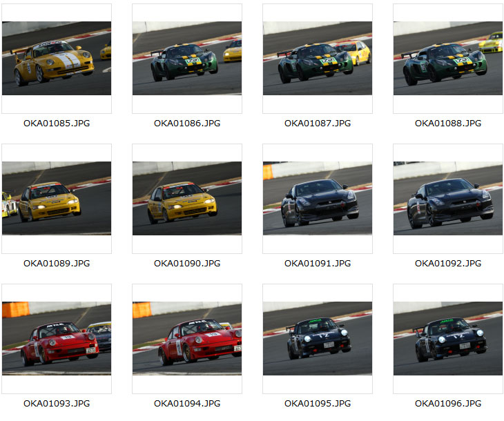Select the OKA01094.JPG thumbnail image
The image size is (504, 421).
click(x=187, y=338)
